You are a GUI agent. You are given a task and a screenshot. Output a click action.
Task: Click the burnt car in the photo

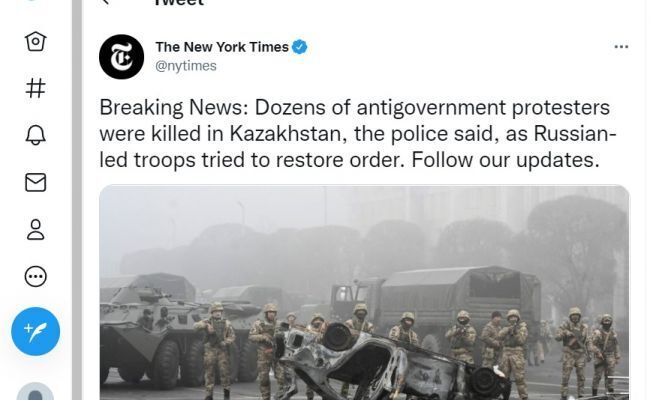pos(390,363)
